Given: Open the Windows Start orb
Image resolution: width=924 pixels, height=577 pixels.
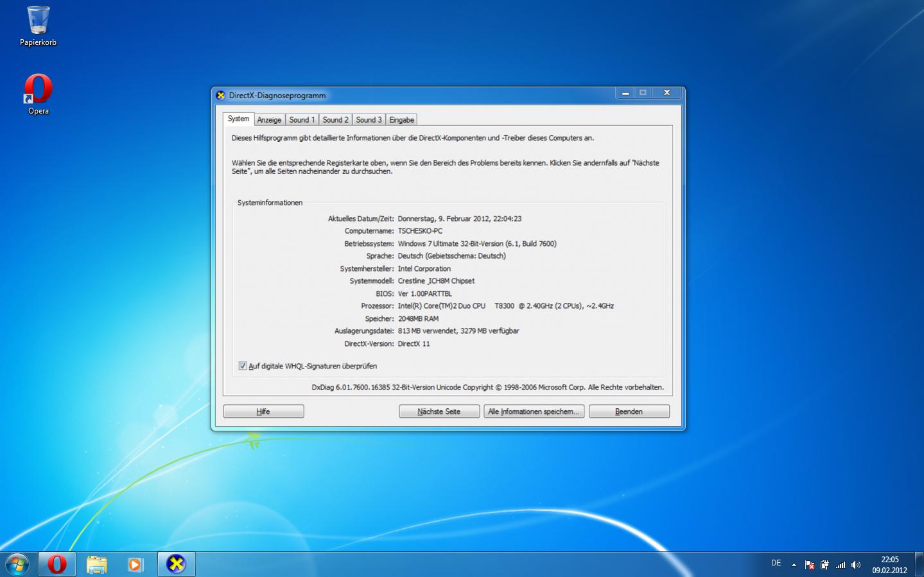Looking at the screenshot, I should (x=17, y=564).
